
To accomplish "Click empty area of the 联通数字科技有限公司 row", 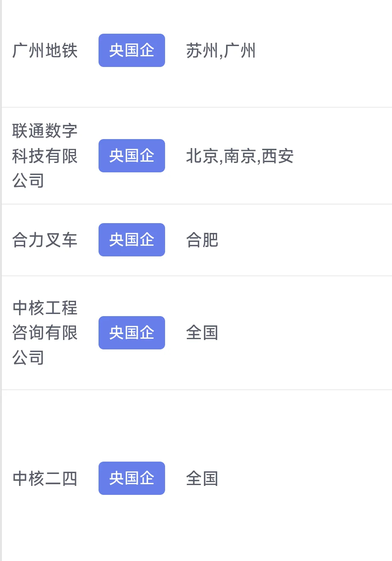I will point(346,156).
